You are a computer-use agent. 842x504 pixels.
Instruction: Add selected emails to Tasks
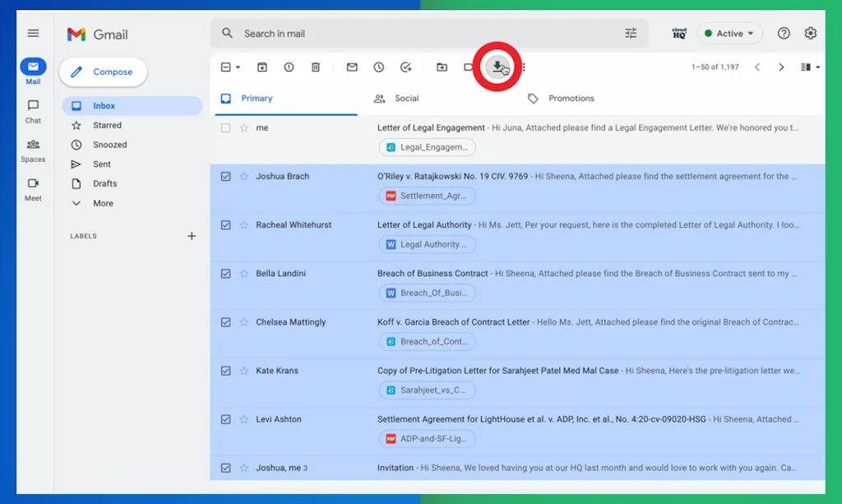(404, 67)
